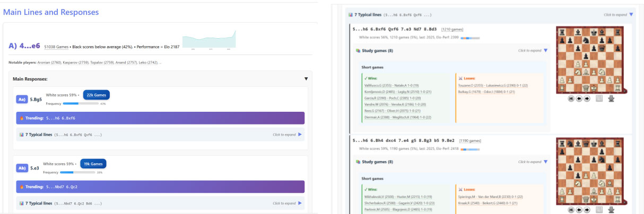Expand Study games for the 9.Be2 line
The width and height of the screenshot is (644, 214).
click(545, 162)
